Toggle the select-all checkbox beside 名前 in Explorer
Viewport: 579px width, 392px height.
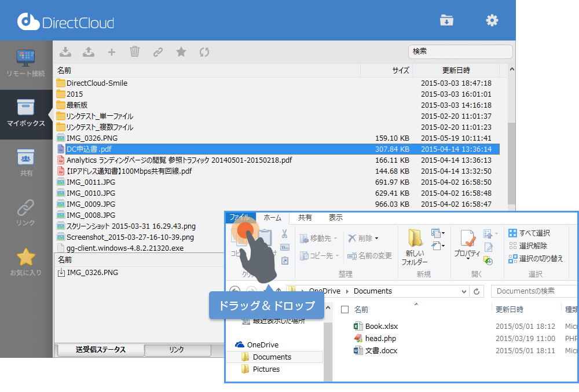click(x=345, y=309)
